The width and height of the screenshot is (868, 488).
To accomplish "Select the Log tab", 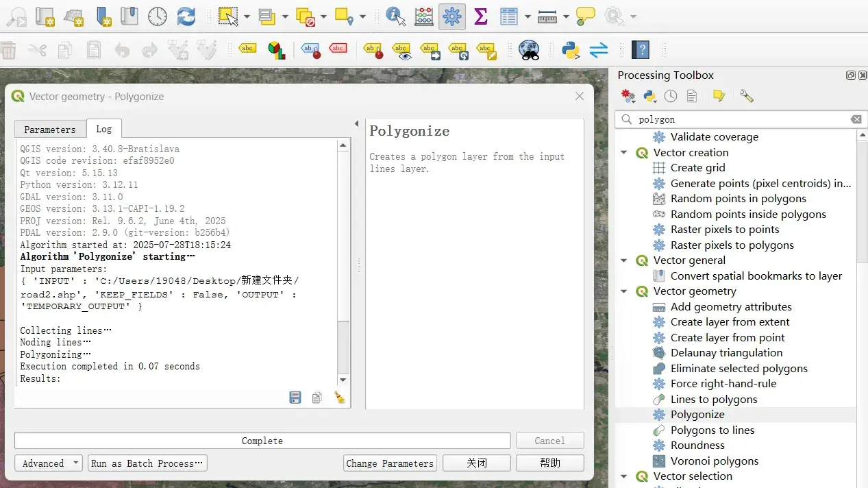I will [x=104, y=129].
